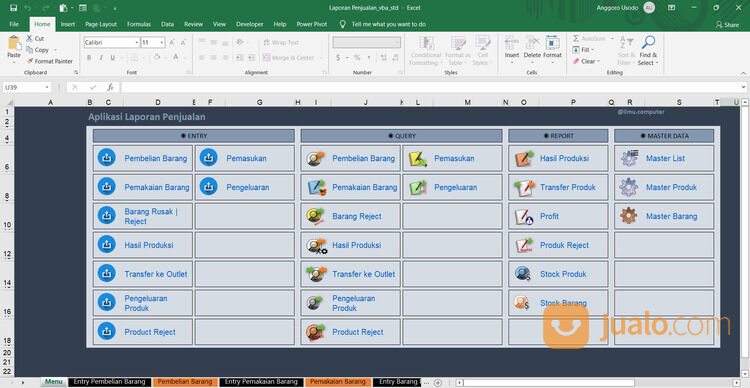Open ENTRY Pemasukan upload icon
750x388 pixels.
click(x=209, y=158)
